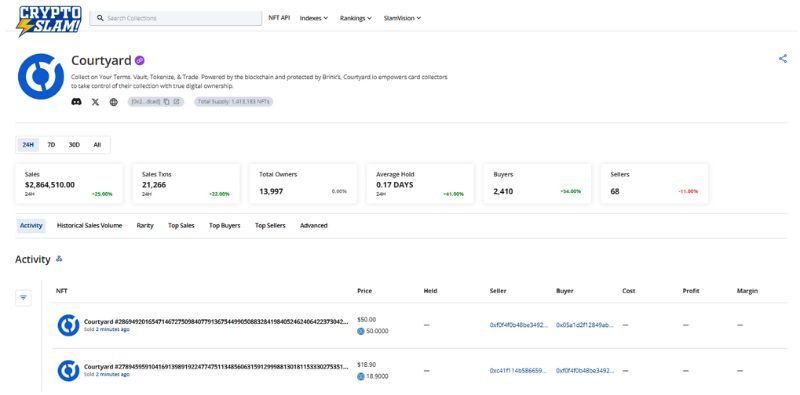Screen dimensions: 800x395
Task: Expand the SlamVision dropdown
Action: click(x=402, y=18)
